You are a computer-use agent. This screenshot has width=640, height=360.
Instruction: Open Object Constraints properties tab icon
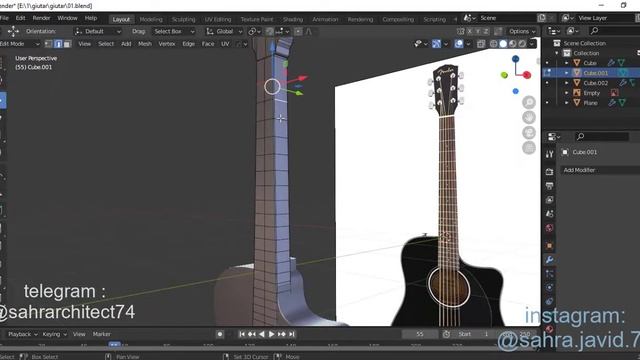549,302
